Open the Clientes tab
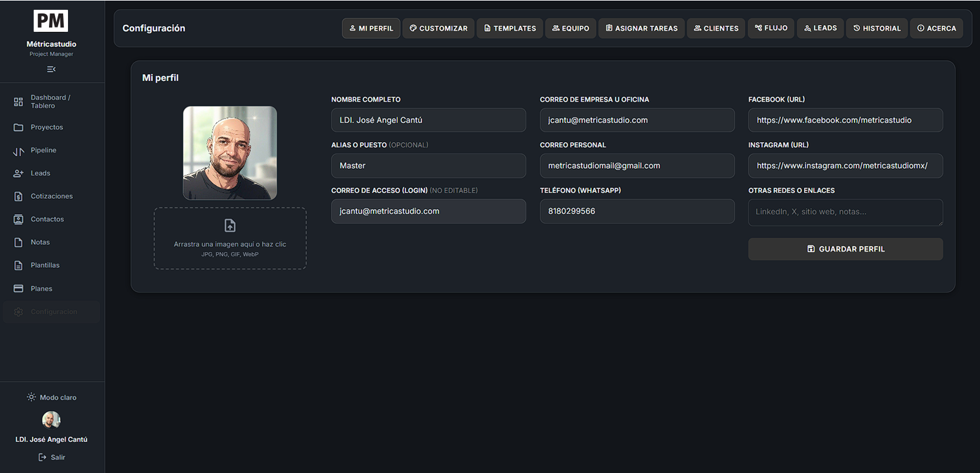The image size is (980, 473). pyautogui.click(x=716, y=28)
